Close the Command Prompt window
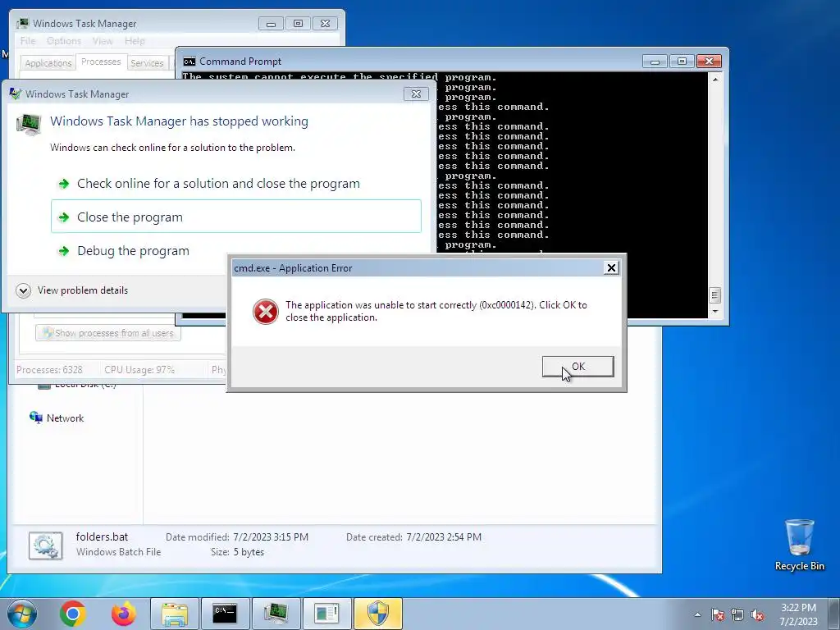840x630 pixels. (709, 61)
